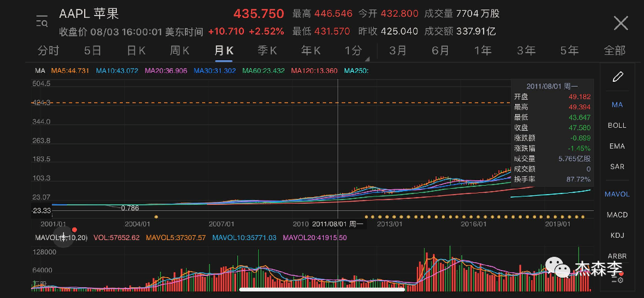Image resolution: width=644 pixels, height=298 pixels.
Task: Tap the MA30:31.302 legend label
Action: [x=215, y=71]
